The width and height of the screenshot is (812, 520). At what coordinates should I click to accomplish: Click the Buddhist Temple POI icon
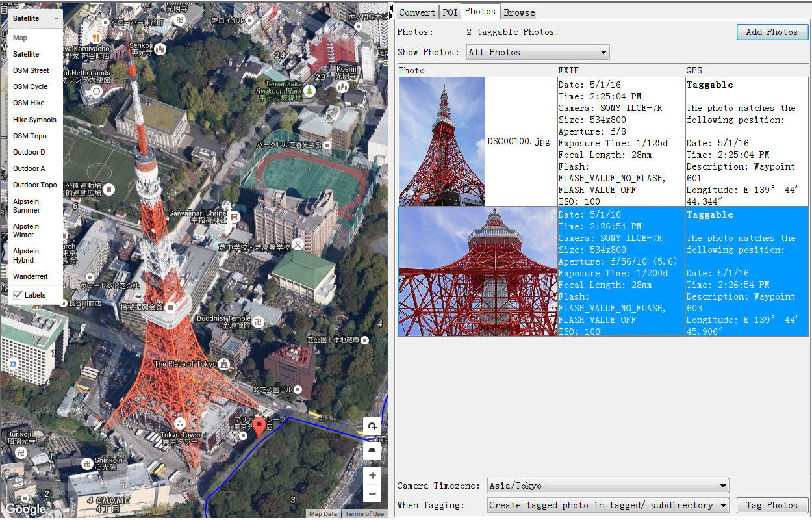coord(259,322)
